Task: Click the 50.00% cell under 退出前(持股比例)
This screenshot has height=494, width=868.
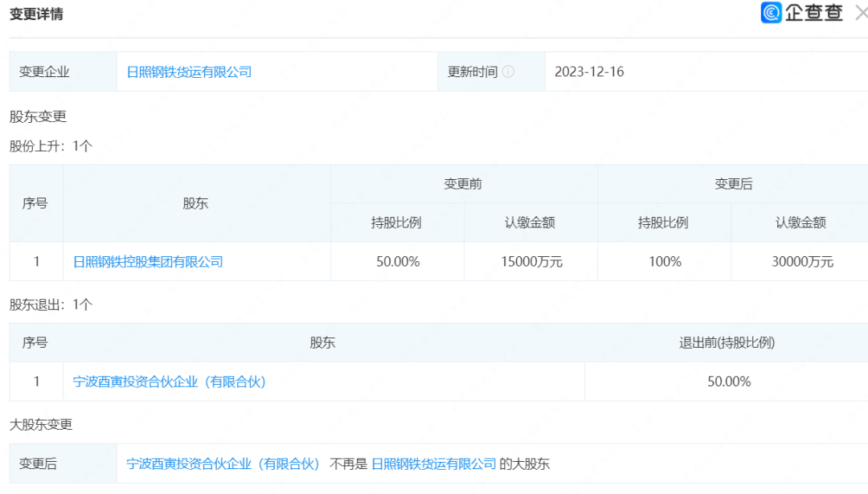Action: [728, 382]
